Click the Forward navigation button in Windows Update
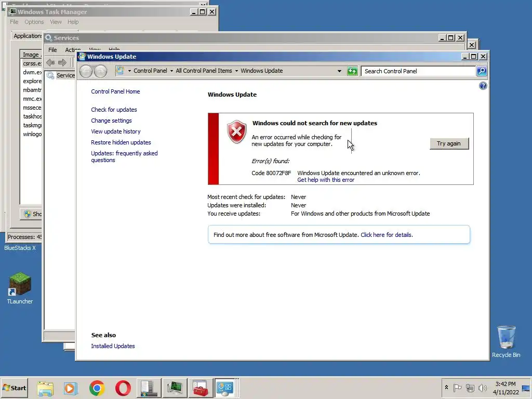The height and width of the screenshot is (399, 532). point(100,71)
